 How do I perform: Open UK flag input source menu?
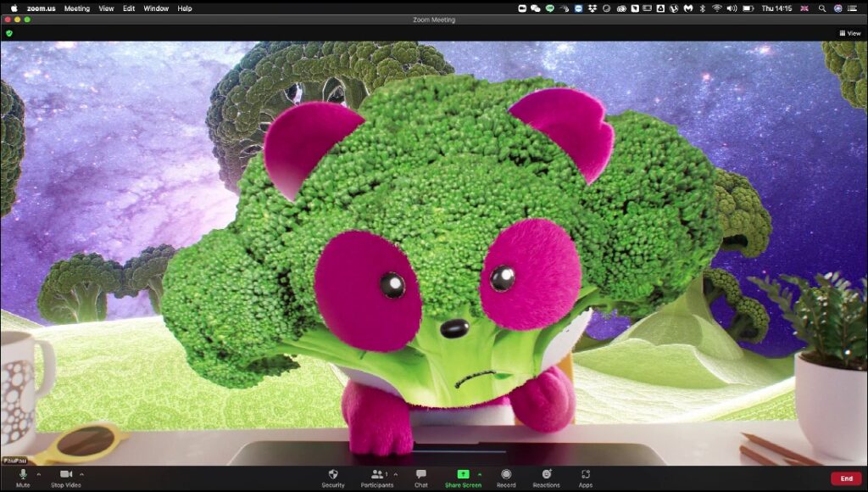805,8
